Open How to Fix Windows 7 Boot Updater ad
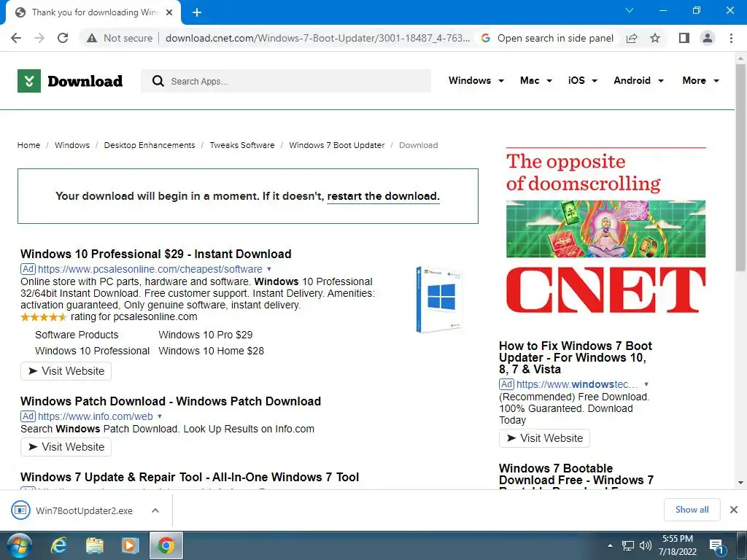 [x=576, y=357]
